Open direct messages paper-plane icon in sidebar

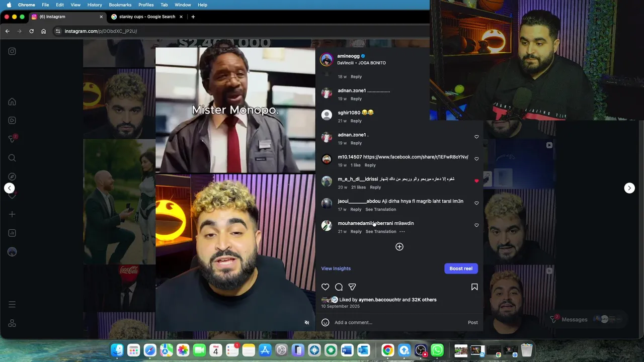pyautogui.click(x=12, y=139)
